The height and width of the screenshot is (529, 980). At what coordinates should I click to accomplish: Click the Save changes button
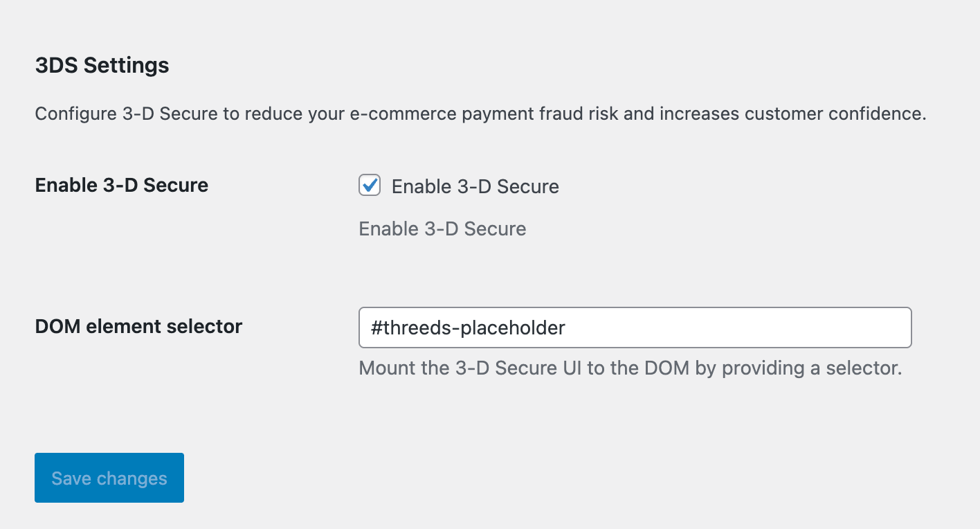(109, 477)
